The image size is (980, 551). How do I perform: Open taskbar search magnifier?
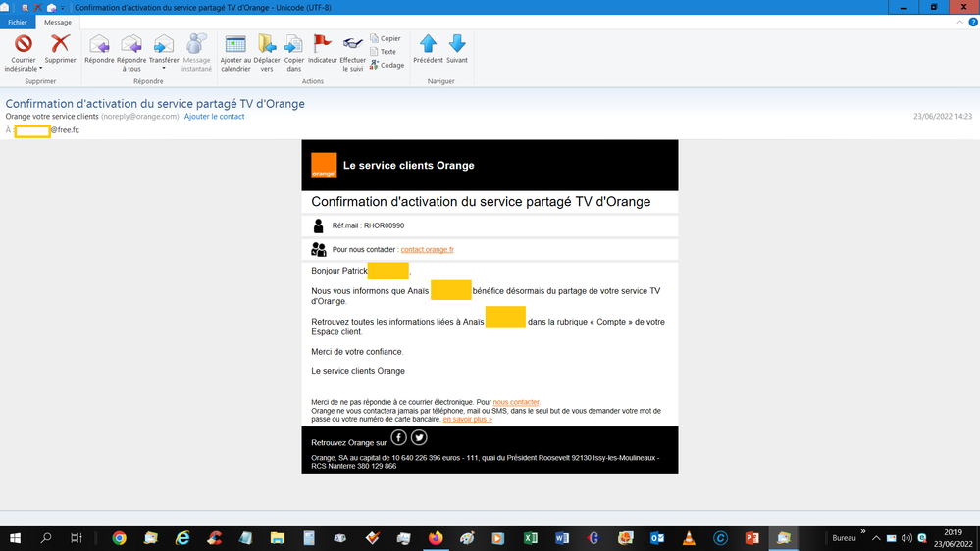46,538
